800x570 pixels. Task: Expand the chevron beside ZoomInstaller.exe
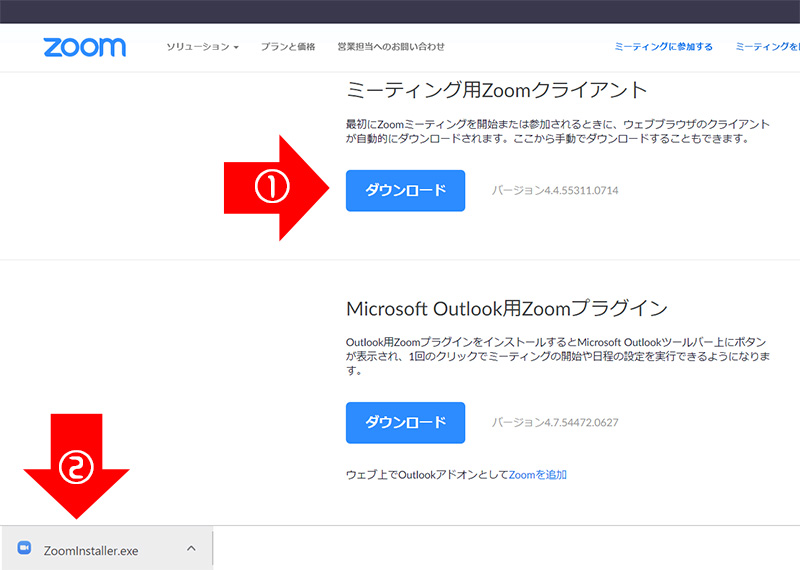pos(191,548)
